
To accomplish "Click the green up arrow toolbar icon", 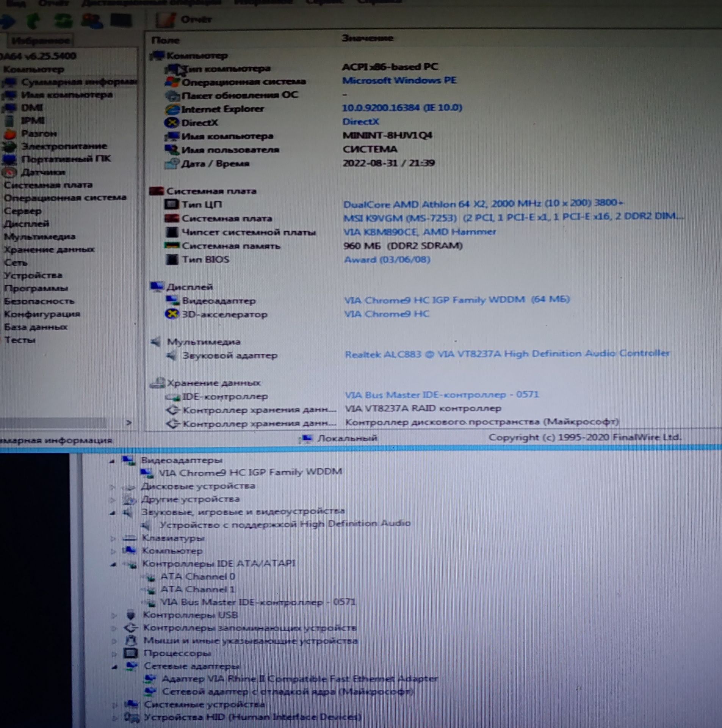I will click(34, 20).
